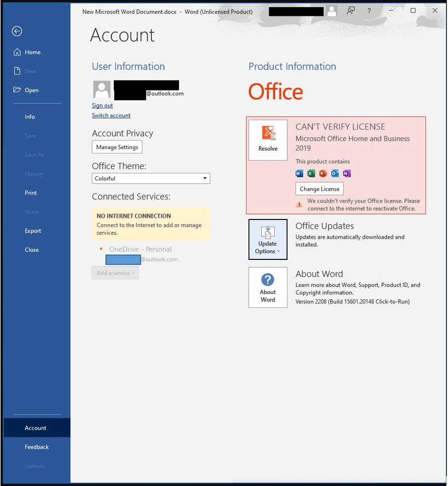Click the license warning triangle icon
This screenshot has width=448, height=486.
tap(299, 205)
